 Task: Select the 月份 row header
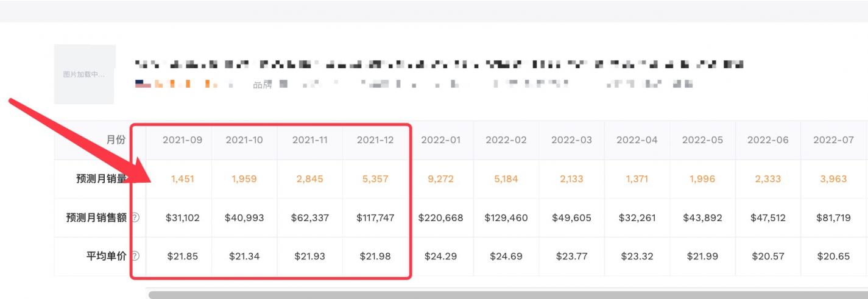(116, 140)
